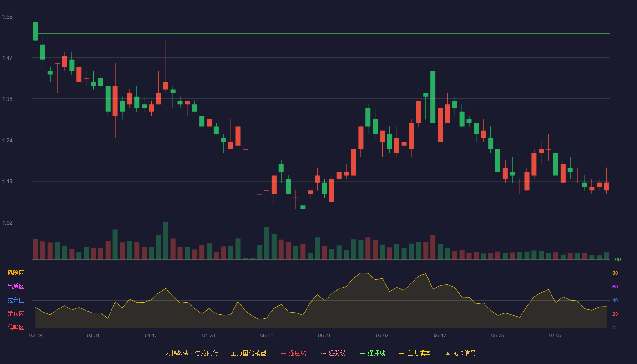Viewport: 637px width, 364px height.
Task: Click the 1.24 price axis label
Action: [7, 141]
